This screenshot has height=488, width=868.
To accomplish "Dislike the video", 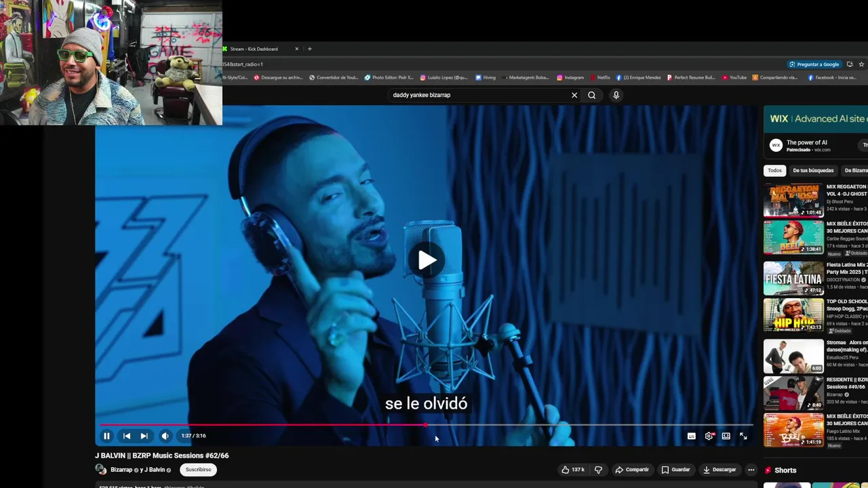I will coord(598,470).
